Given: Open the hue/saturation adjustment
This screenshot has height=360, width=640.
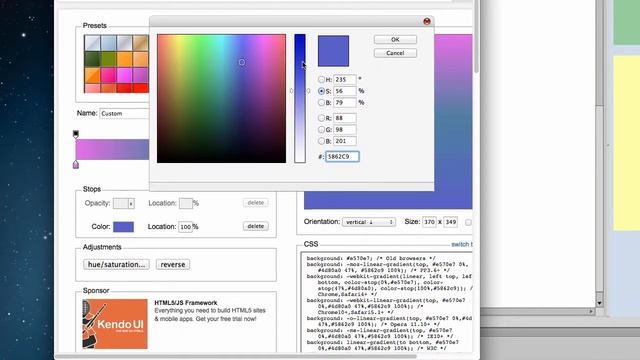Looking at the screenshot, I should point(116,264).
